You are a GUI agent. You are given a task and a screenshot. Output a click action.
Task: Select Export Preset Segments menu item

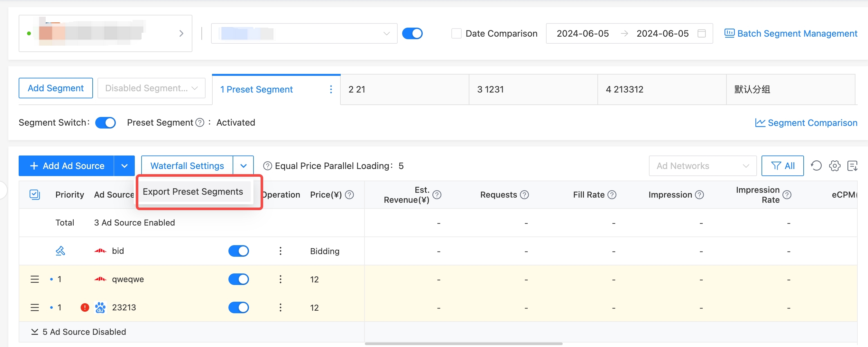[x=193, y=191]
